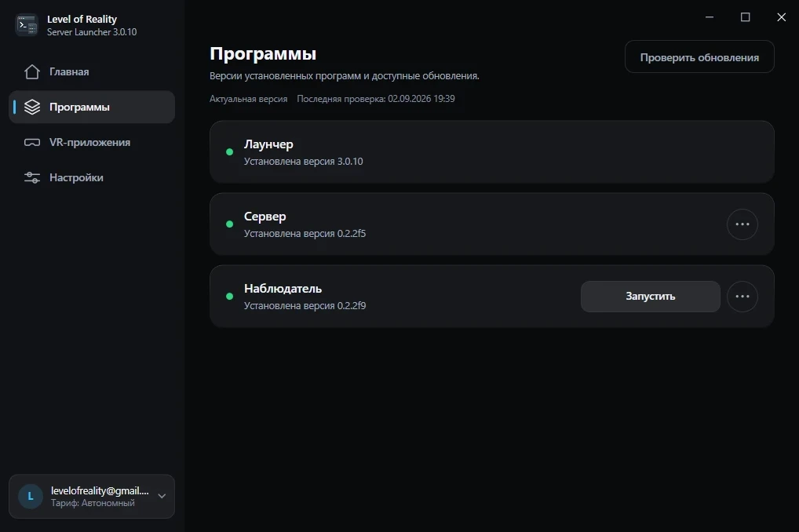Viewport: 799px width, 532px height.
Task: Click the account avatar with letter L
Action: (x=31, y=497)
